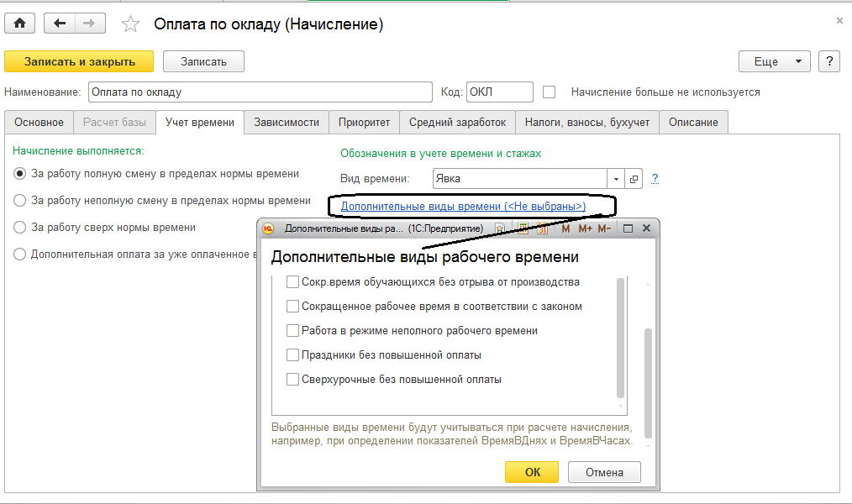Viewport: 852px width, 504px height.
Task: Click the scroll-down arrow of dialog scrollbar
Action: click(x=648, y=447)
